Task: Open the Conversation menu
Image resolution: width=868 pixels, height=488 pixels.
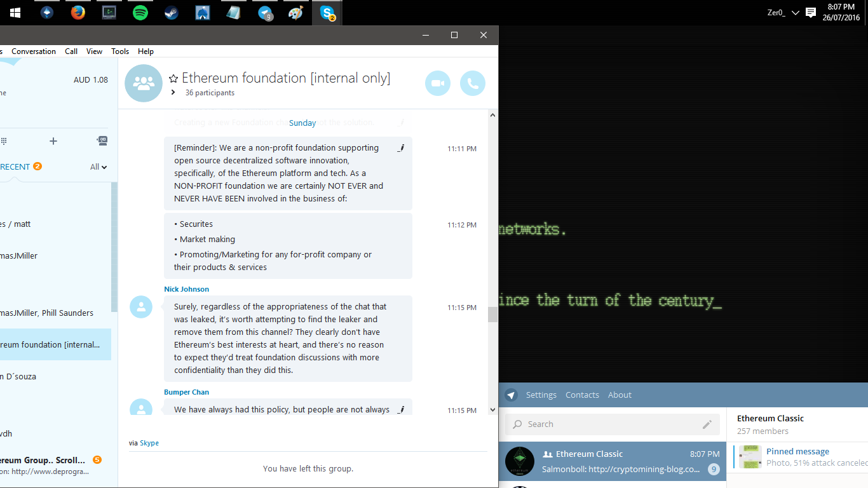Action: point(34,51)
